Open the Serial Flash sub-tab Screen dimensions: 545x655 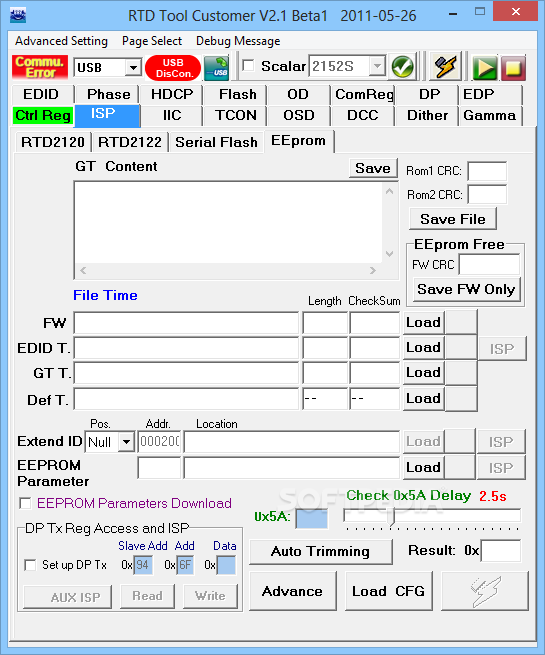click(216, 142)
